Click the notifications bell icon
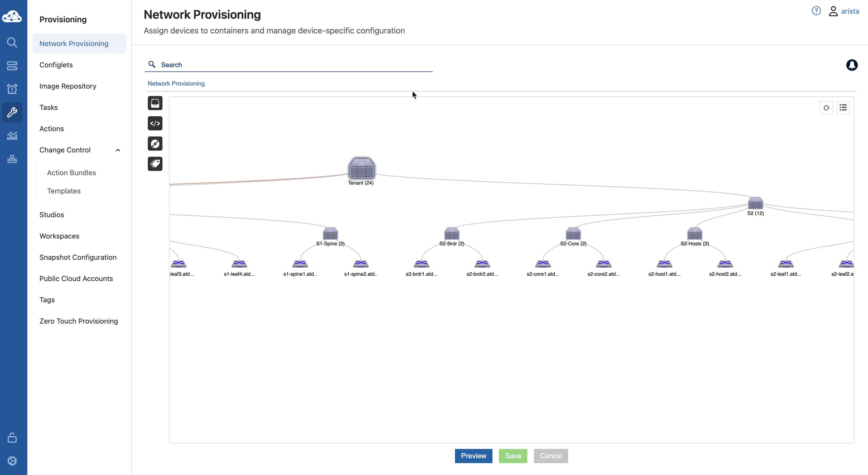This screenshot has width=868, height=475. tap(851, 65)
